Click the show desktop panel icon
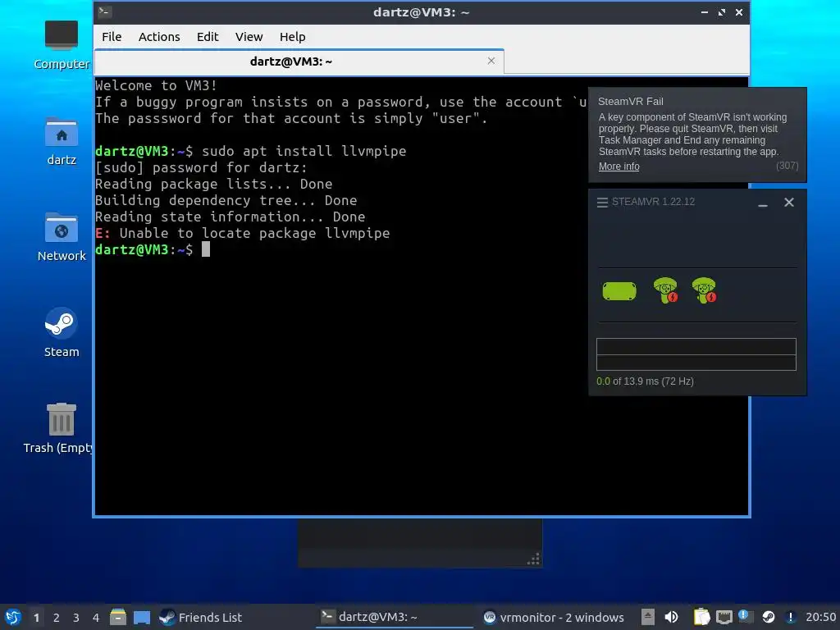840x630 pixels. pos(141,618)
